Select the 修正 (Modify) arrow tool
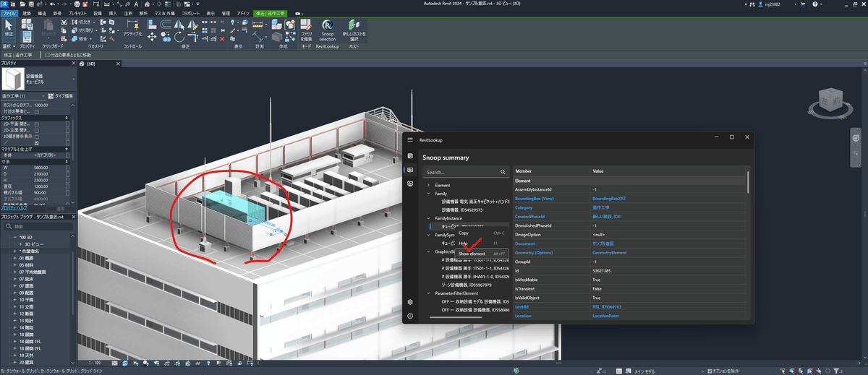The width and height of the screenshot is (868, 375). (9, 27)
